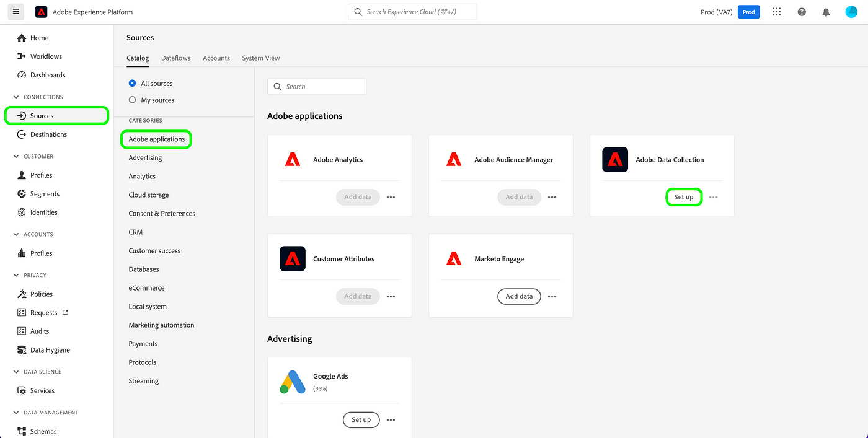Screen dimensions: 868x438
Task: Click the Services icon in sidebar
Action: click(22, 391)
